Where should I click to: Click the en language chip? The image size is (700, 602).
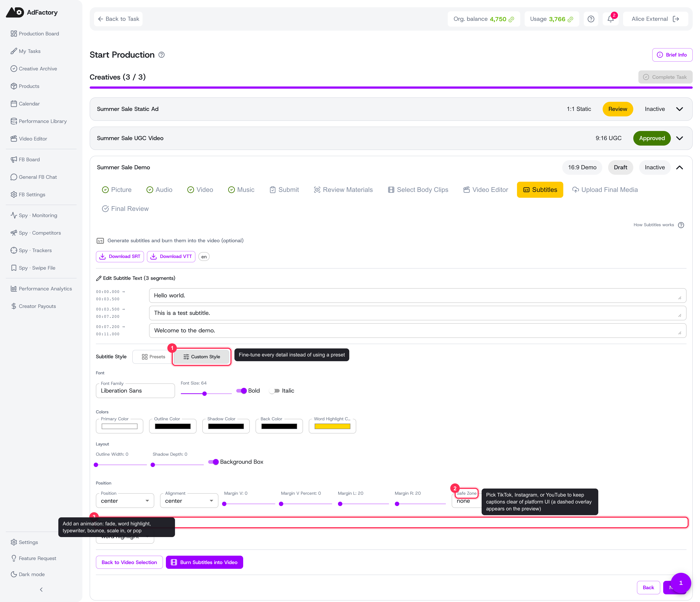(x=204, y=257)
